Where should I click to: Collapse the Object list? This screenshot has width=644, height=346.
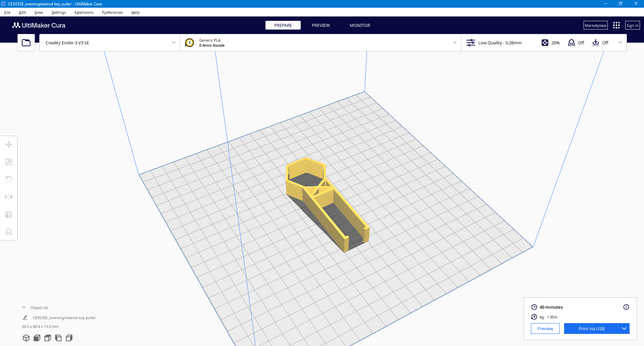pyautogui.click(x=24, y=307)
